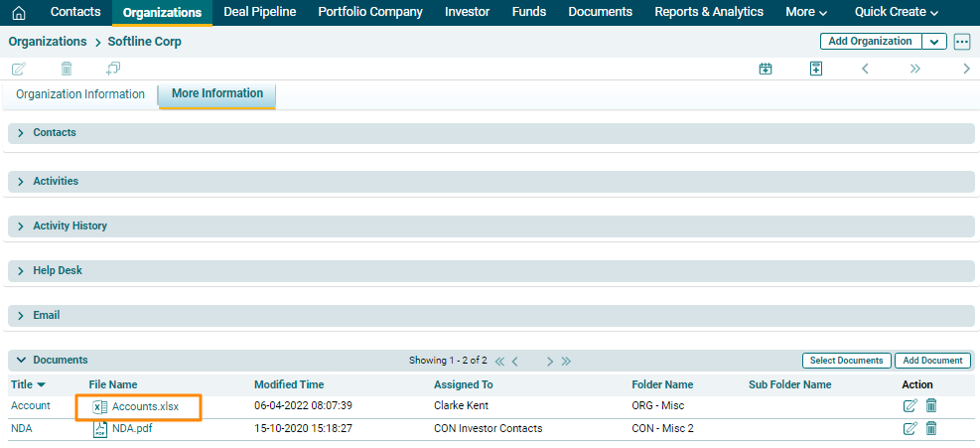Delete the NDA document row

(x=931, y=428)
